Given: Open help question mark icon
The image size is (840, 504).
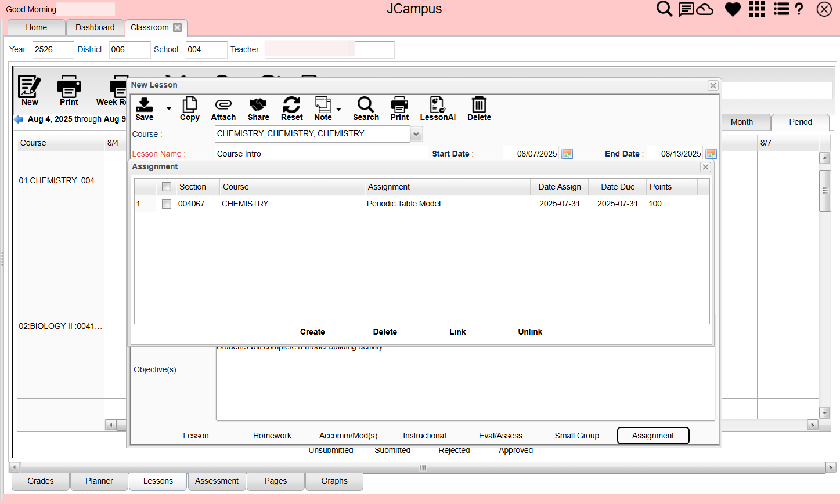Looking at the screenshot, I should 799,9.
